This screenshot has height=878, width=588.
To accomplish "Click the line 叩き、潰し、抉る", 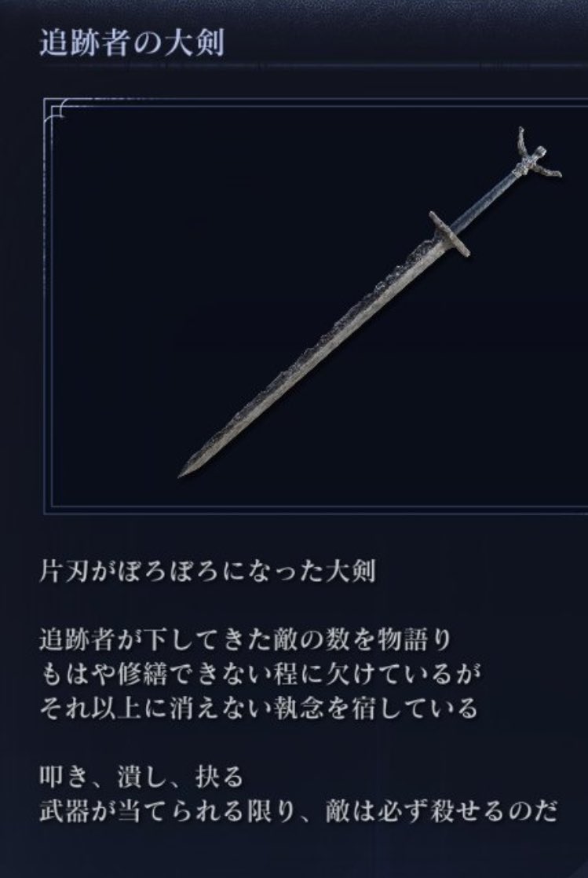I will pyautogui.click(x=141, y=777).
